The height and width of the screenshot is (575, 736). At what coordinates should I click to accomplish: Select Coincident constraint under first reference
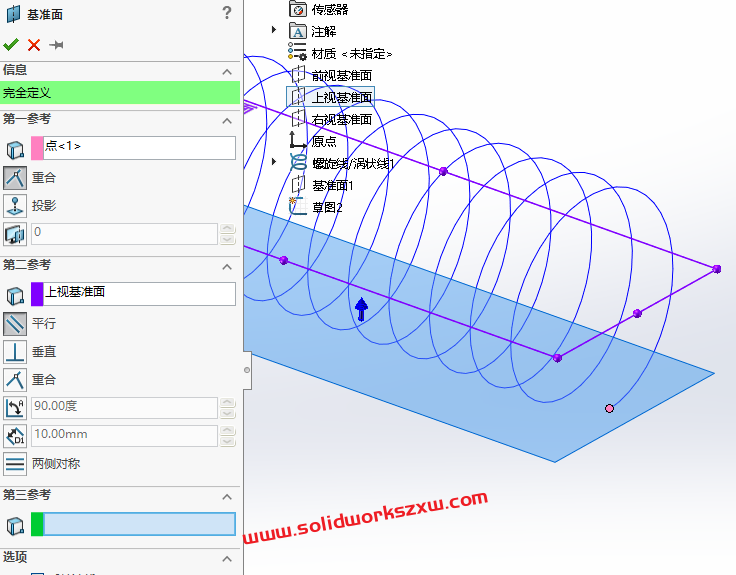click(15, 178)
